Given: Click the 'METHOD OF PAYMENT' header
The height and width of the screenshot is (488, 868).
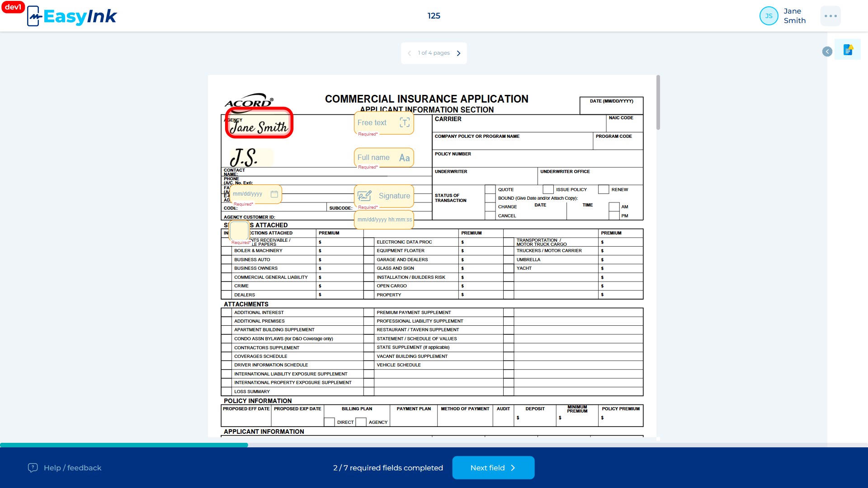Looking at the screenshot, I should pos(465,409).
